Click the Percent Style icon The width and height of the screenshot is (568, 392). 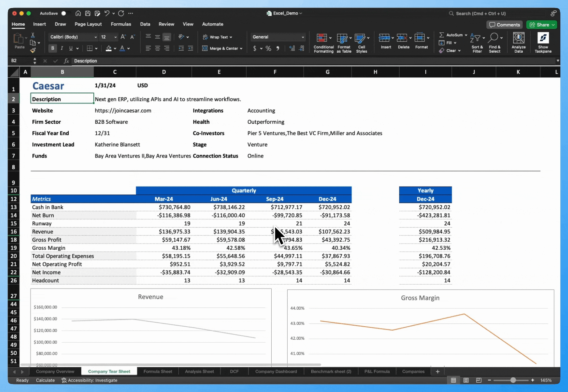[268, 48]
